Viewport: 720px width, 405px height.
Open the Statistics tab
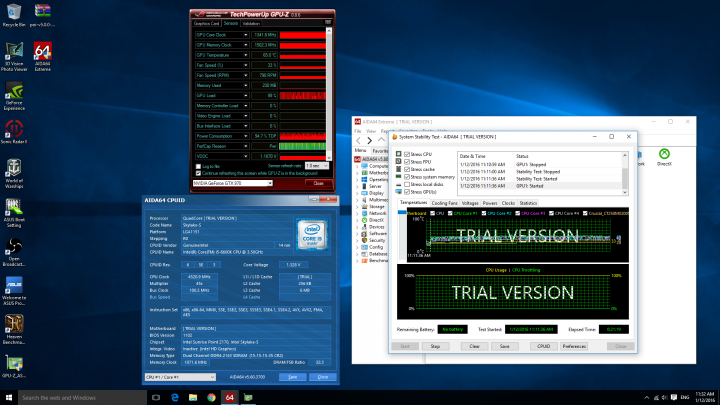(x=528, y=203)
